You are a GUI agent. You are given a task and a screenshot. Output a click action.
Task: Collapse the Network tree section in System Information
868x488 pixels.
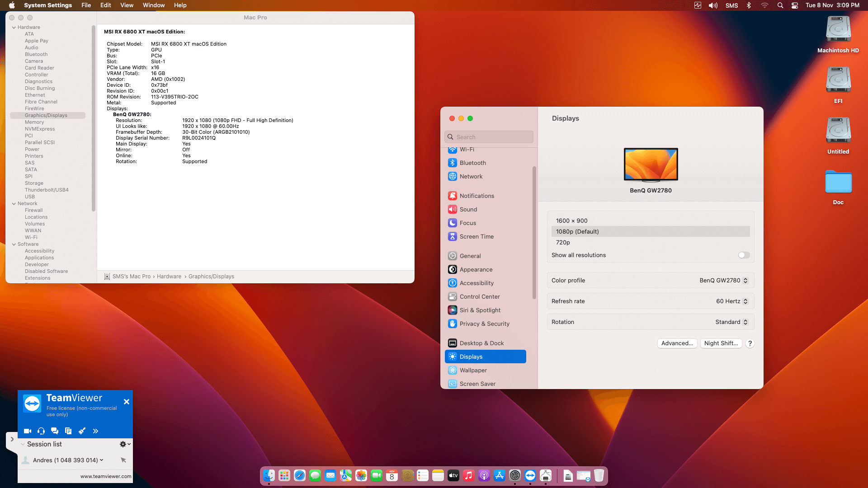pyautogui.click(x=14, y=204)
